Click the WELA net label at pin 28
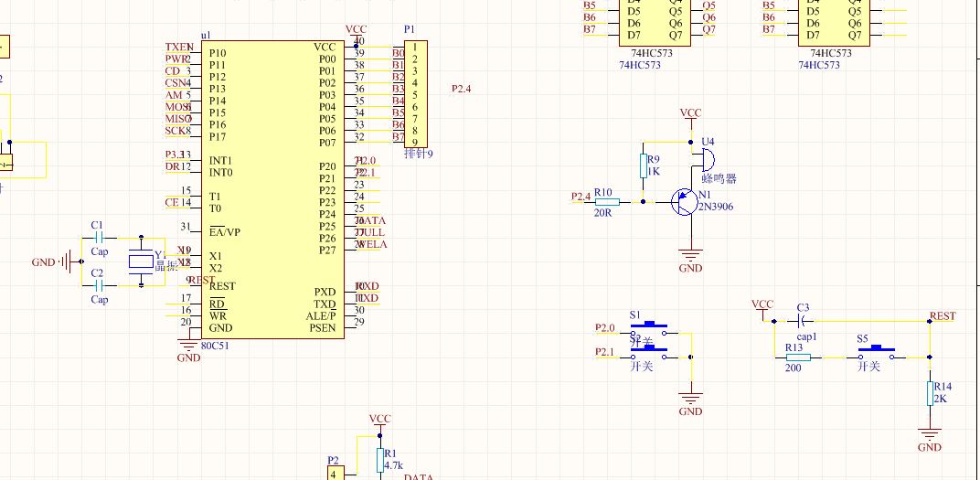The image size is (980, 480). (x=372, y=244)
